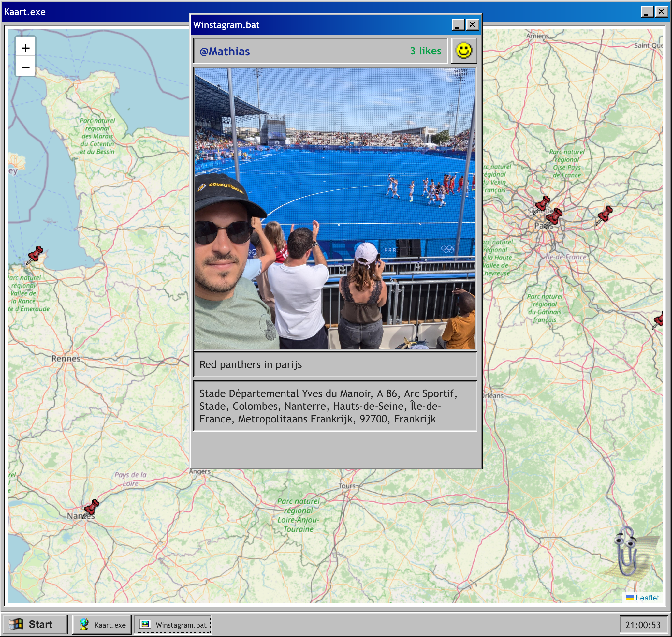Click the pushpin east of Paris

pyautogui.click(x=605, y=215)
